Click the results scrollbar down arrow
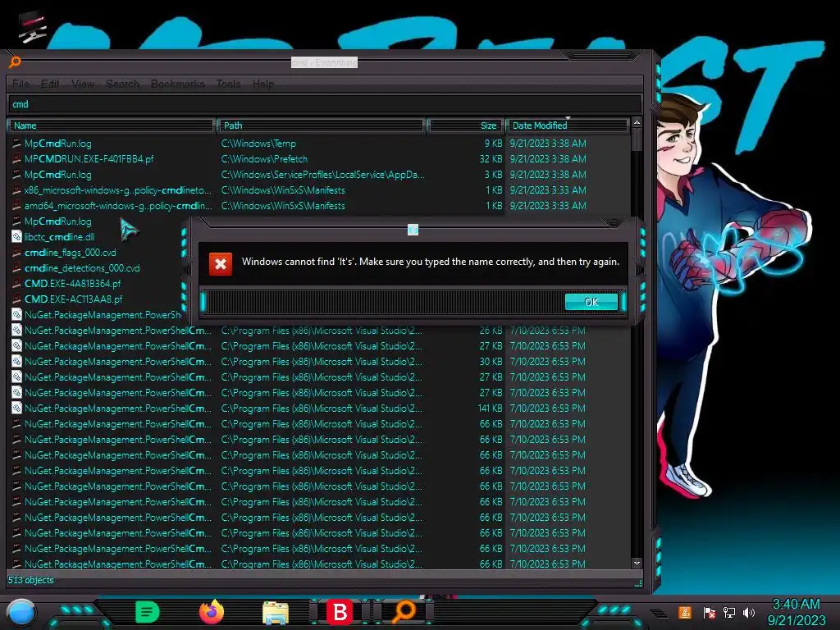 tap(637, 564)
